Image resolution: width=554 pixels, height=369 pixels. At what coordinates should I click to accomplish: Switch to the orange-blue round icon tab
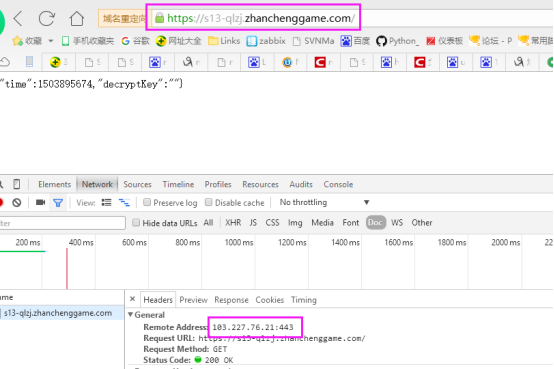coord(291,62)
